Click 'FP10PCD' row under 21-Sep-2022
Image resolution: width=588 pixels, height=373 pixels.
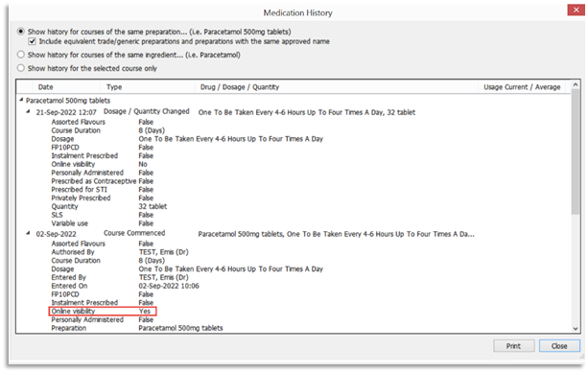103,148
